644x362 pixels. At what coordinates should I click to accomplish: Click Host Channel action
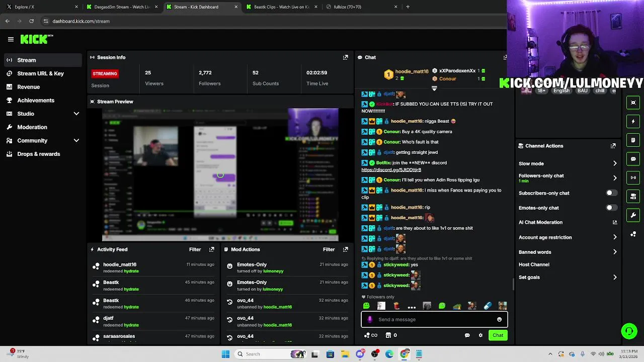[x=534, y=264]
